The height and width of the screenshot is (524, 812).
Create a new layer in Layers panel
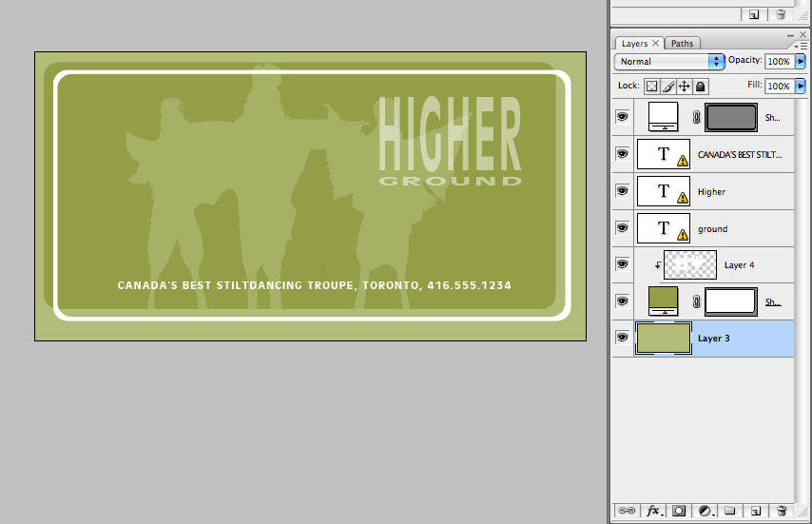point(755,511)
